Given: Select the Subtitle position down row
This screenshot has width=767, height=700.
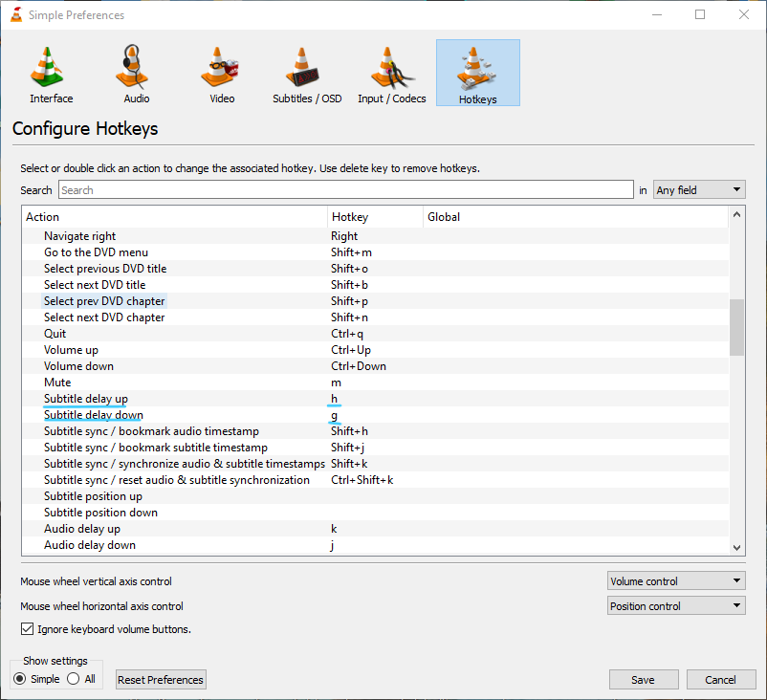Looking at the screenshot, I should pos(375,513).
